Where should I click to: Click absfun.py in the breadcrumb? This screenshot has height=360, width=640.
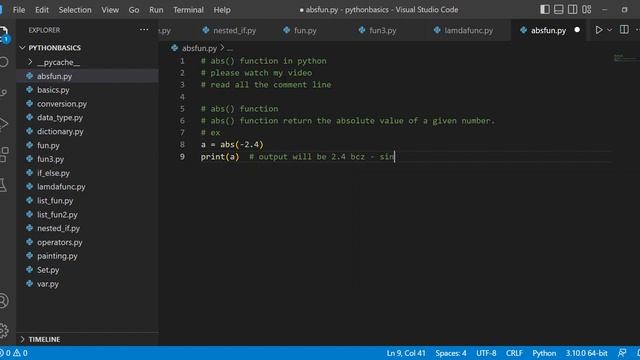199,48
